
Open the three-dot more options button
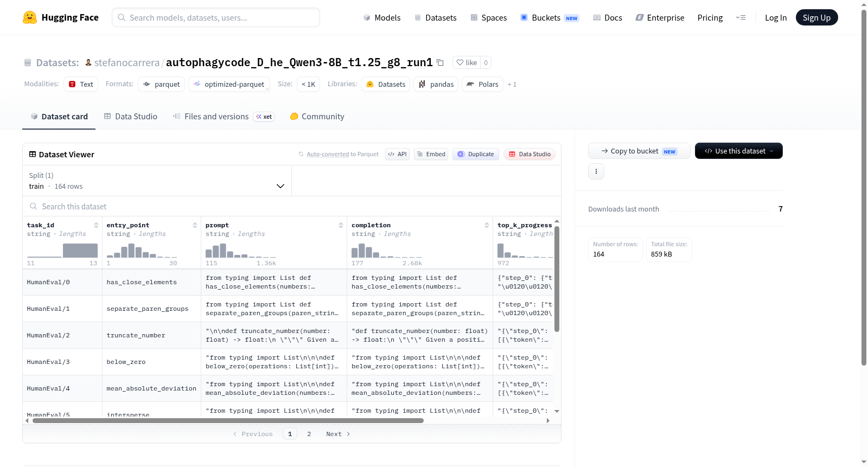[x=596, y=171]
